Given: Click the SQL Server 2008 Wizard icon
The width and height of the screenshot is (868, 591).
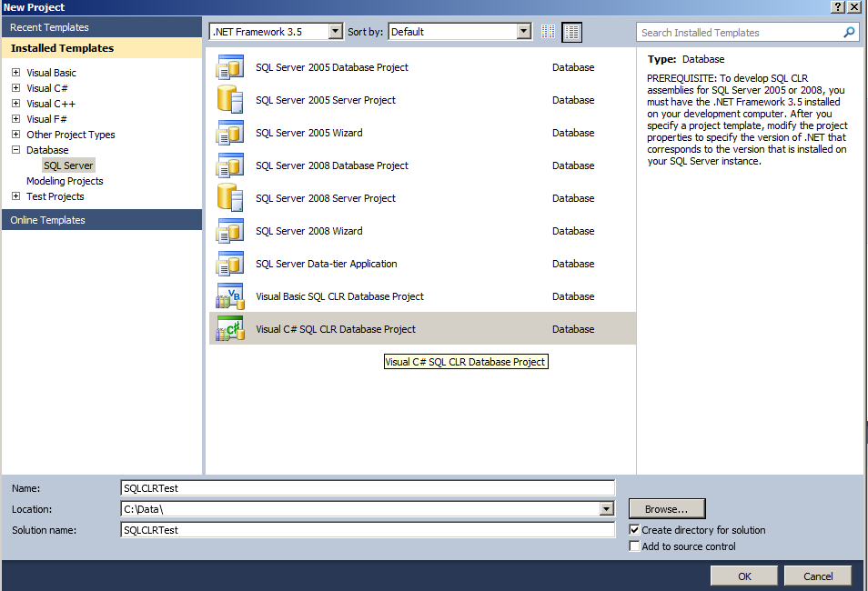Looking at the screenshot, I should pos(229,231).
